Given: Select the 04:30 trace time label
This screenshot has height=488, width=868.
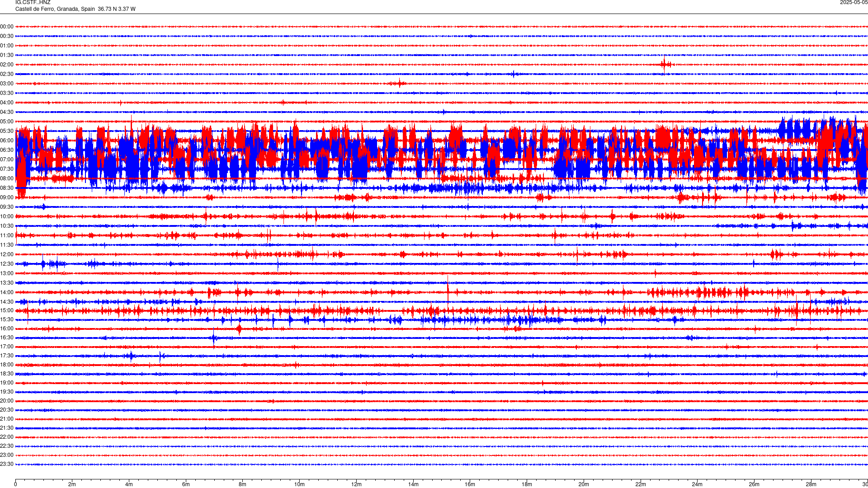Looking at the screenshot, I should (7, 112).
